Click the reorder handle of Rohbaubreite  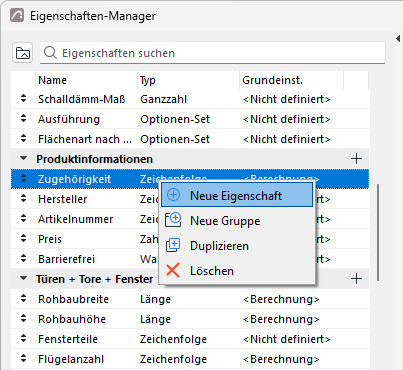point(23,298)
